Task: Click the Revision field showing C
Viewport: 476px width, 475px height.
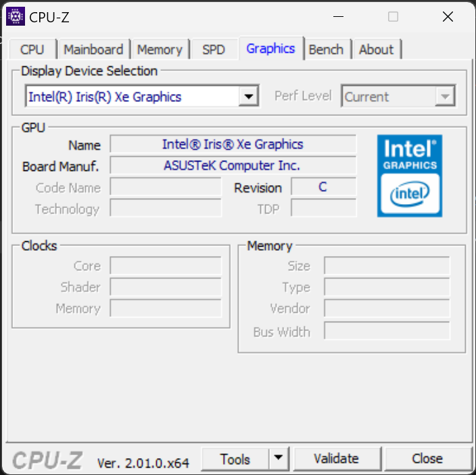Action: click(x=323, y=186)
